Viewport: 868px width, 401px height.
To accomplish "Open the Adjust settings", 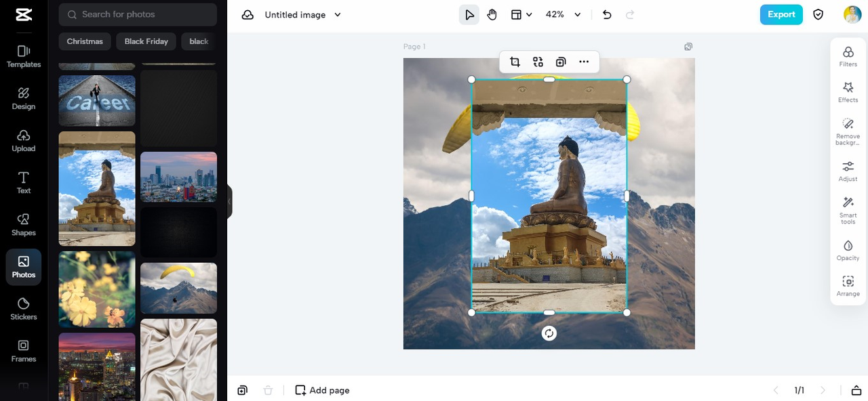I will tap(848, 171).
